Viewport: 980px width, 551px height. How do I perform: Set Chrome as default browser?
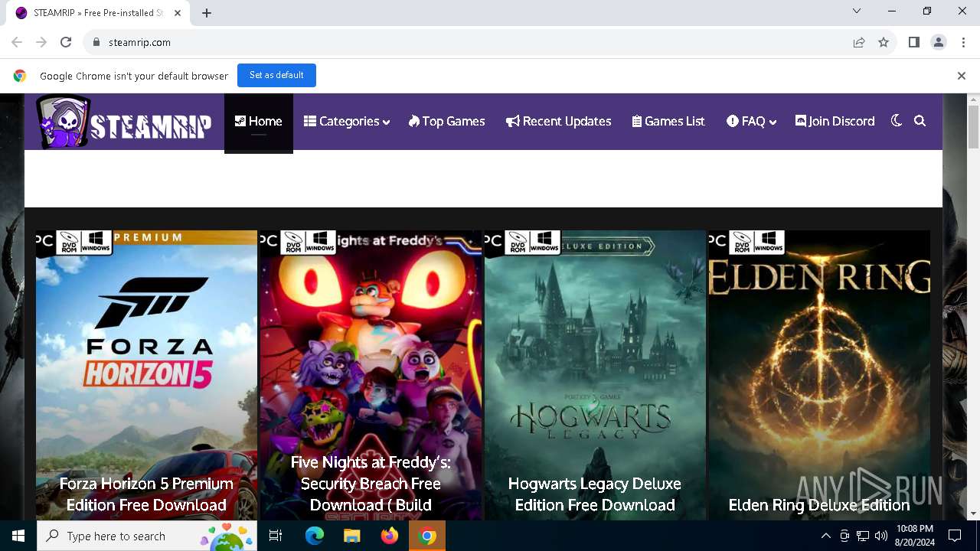276,75
